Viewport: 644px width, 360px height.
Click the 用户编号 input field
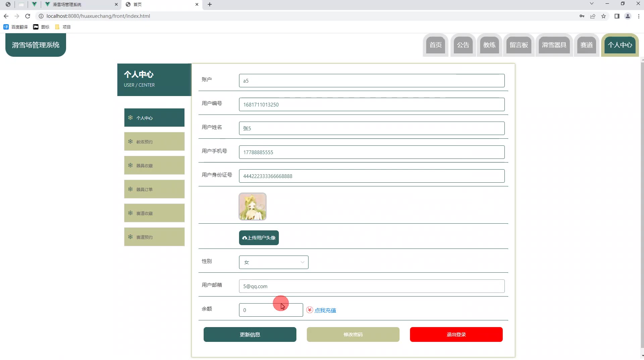coord(372,104)
